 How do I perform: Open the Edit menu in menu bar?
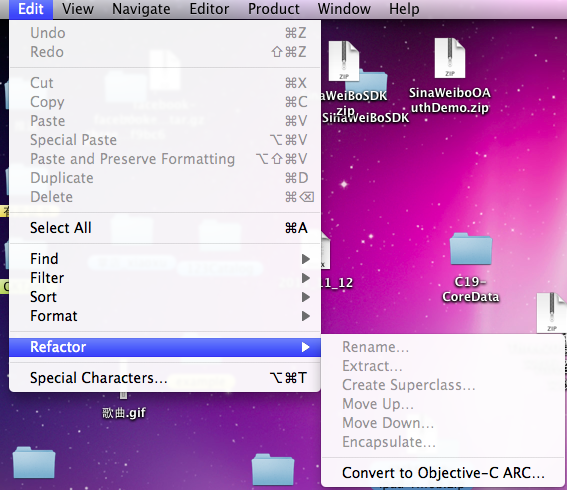[31, 9]
